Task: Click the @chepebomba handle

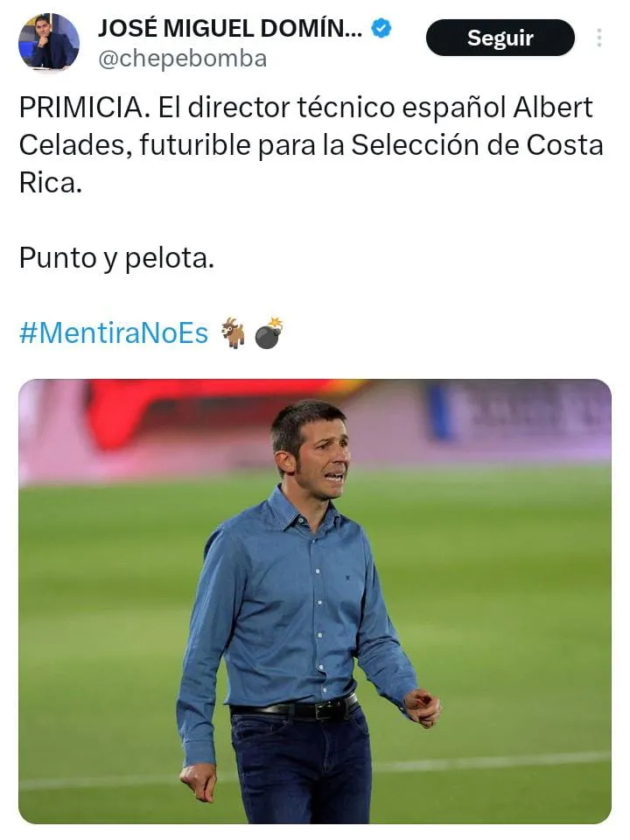Action: pos(183,59)
